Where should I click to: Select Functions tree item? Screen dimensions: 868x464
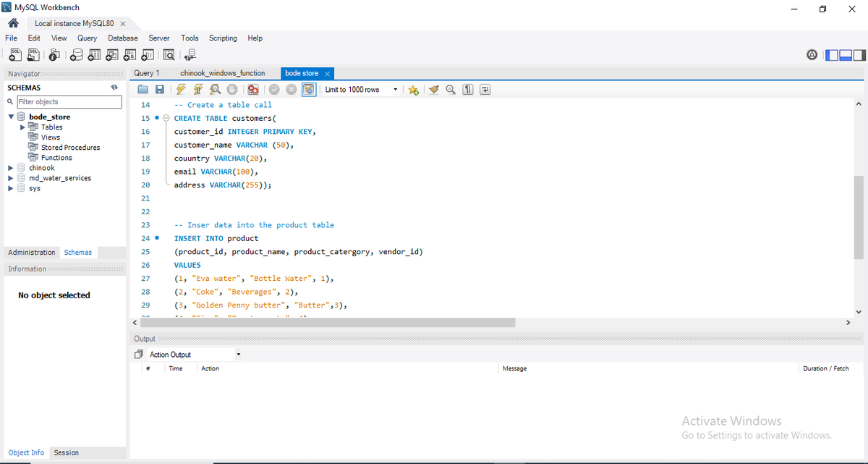point(56,157)
